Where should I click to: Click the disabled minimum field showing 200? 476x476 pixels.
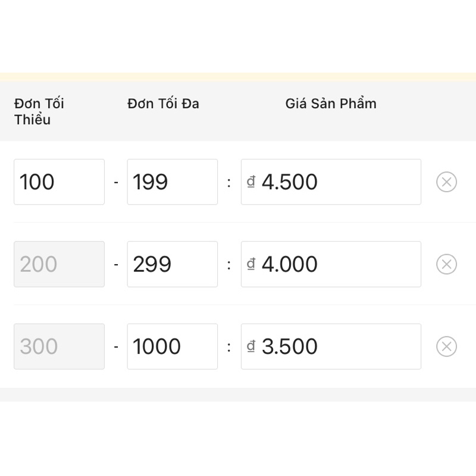[59, 264]
